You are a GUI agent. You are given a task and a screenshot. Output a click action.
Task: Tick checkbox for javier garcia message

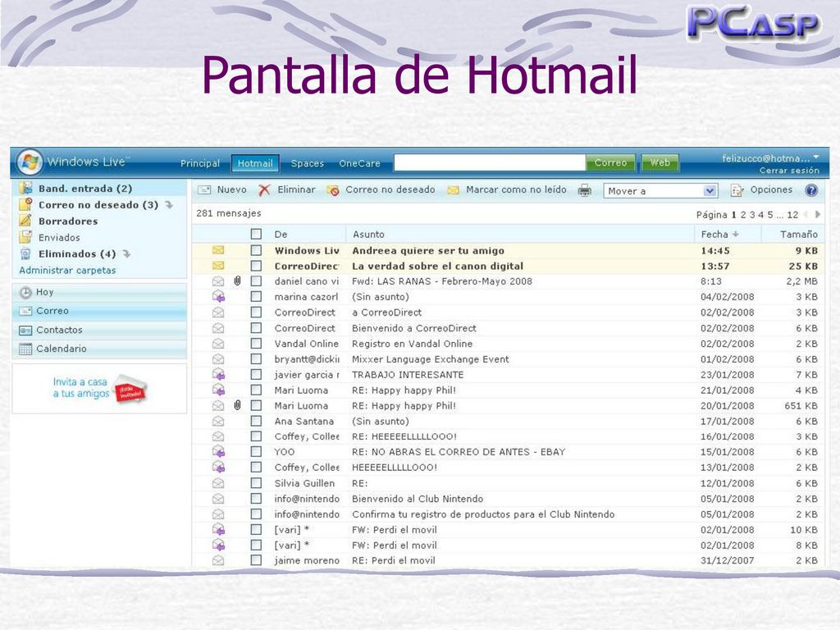click(256, 374)
